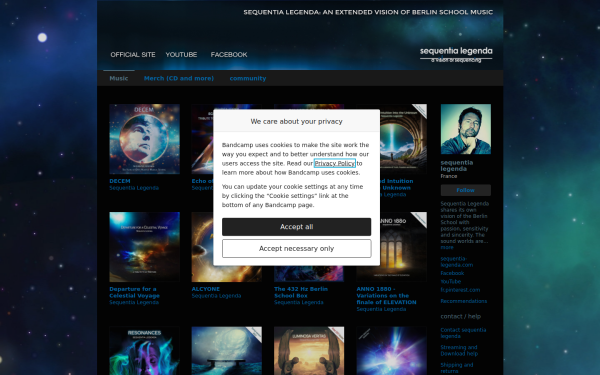Open the YOUTUBE header link
This screenshot has height=375, width=600.
(x=181, y=55)
